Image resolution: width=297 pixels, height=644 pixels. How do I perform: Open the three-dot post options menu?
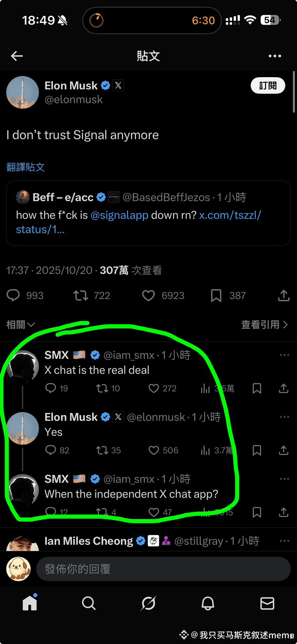click(275, 56)
